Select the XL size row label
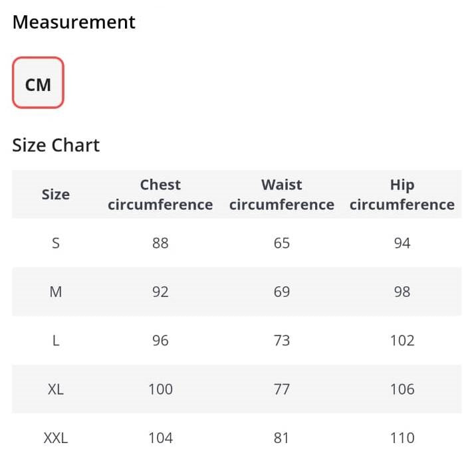Image resolution: width=476 pixels, height=463 pixels. click(x=56, y=389)
